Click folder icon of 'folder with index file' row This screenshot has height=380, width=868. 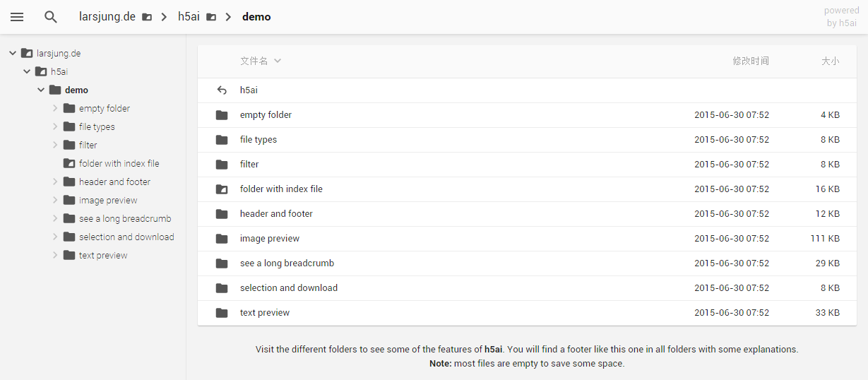point(222,189)
